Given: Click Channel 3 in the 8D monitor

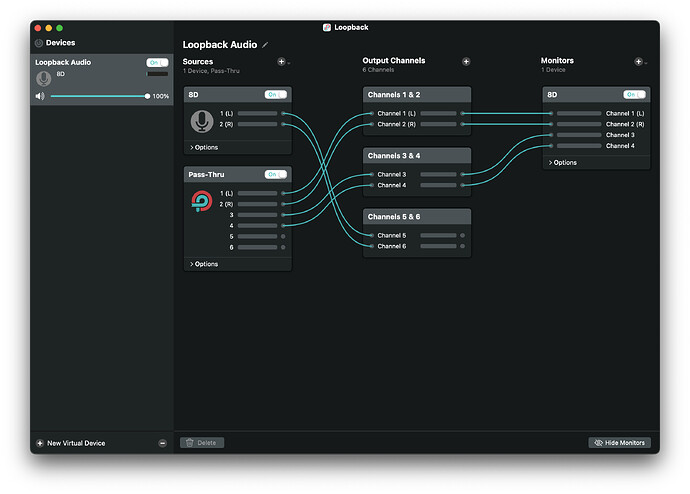Looking at the screenshot, I should coord(620,135).
